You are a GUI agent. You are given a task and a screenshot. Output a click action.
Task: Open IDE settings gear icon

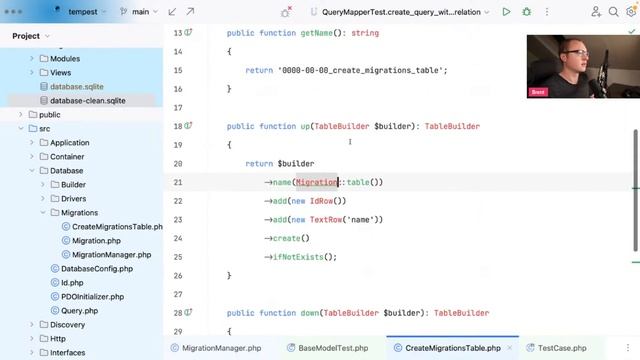click(x=631, y=12)
